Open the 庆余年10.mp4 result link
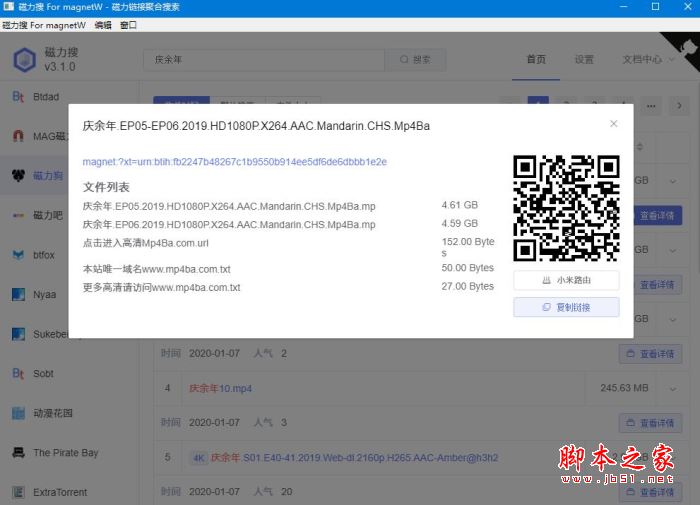 tap(221, 388)
